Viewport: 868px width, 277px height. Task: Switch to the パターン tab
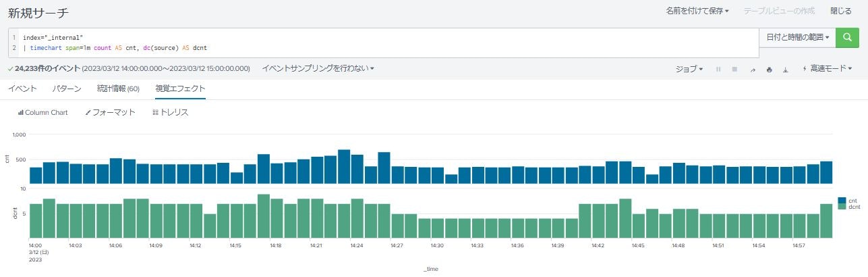(67, 89)
